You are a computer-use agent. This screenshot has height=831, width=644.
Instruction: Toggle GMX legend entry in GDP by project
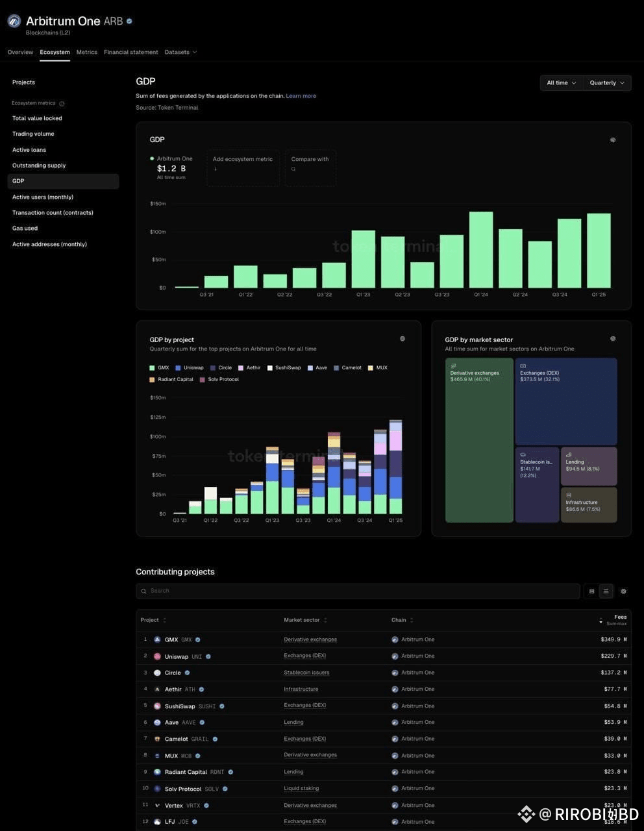pyautogui.click(x=160, y=367)
